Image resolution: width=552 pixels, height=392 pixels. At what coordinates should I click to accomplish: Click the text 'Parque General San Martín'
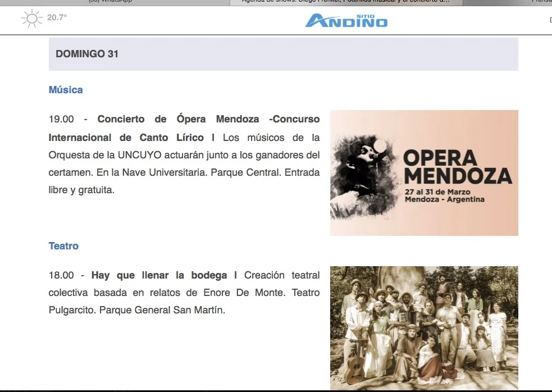tap(161, 310)
